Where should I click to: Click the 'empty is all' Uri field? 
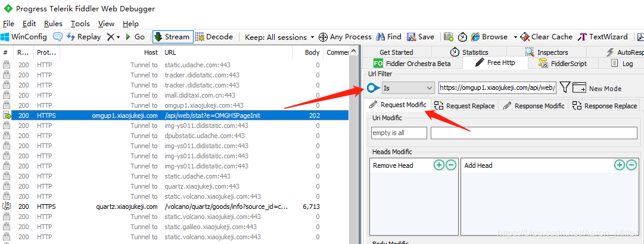pos(399,133)
